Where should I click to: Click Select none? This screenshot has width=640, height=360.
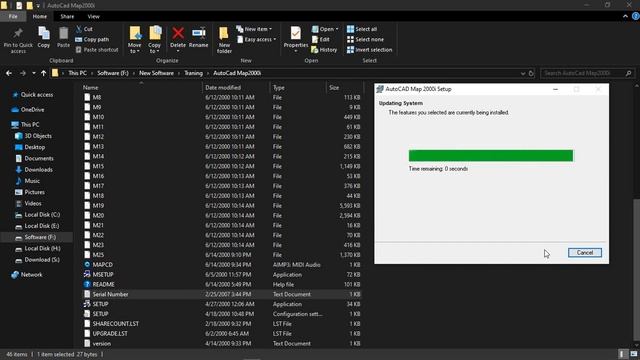tap(365, 40)
